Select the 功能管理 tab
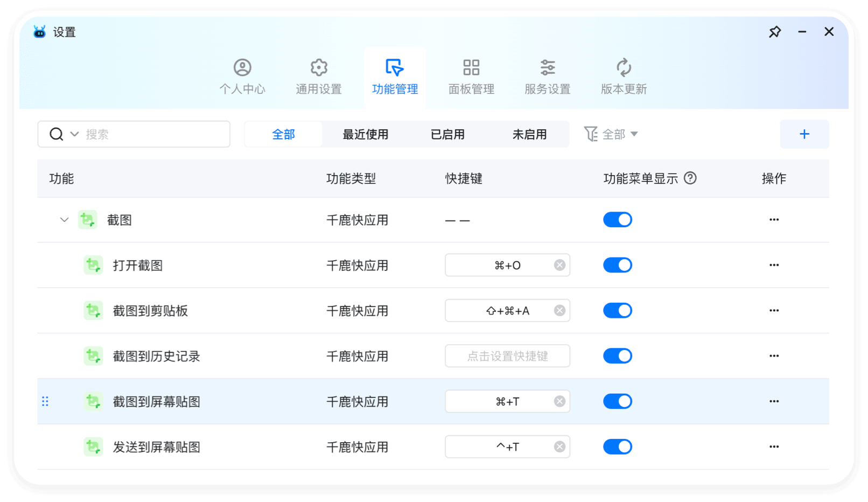Image resolution: width=868 pixels, height=502 pixels. tap(395, 77)
